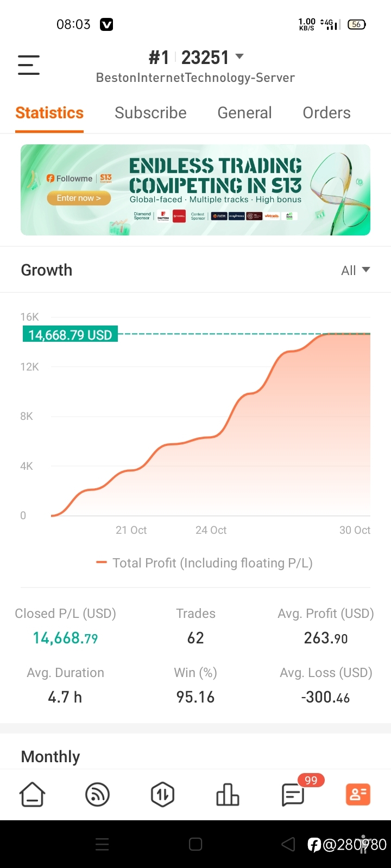Screen dimensions: 391x868
Task: Toggle the Total Profit legend entry
Action: (x=204, y=563)
